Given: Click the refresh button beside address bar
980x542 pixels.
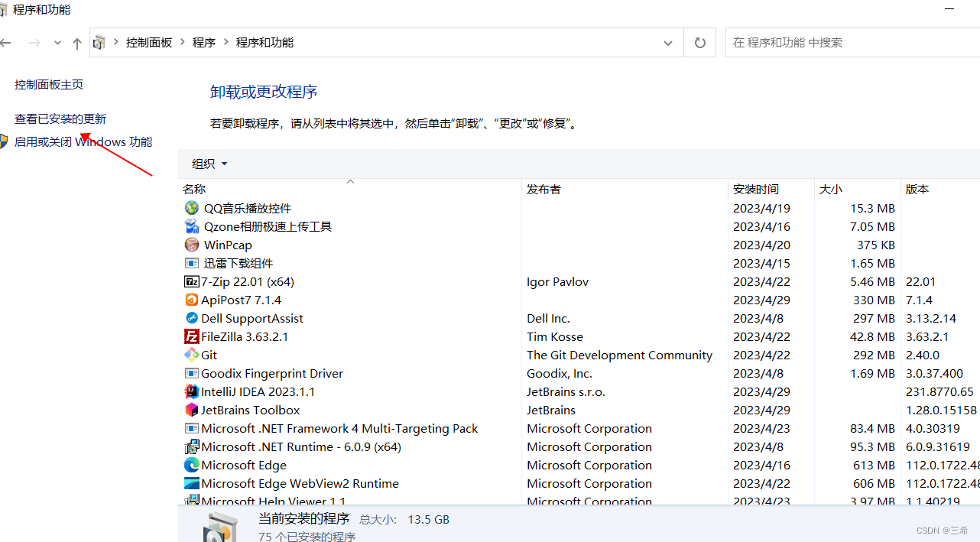Looking at the screenshot, I should point(699,43).
